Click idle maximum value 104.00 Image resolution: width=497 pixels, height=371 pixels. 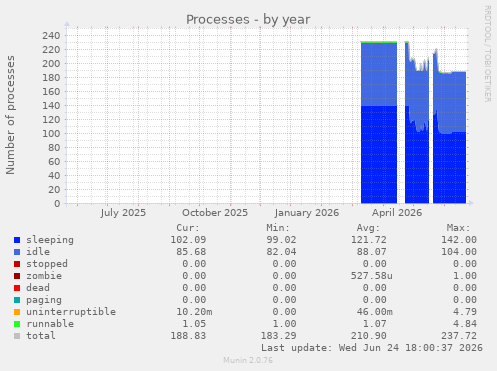click(459, 252)
